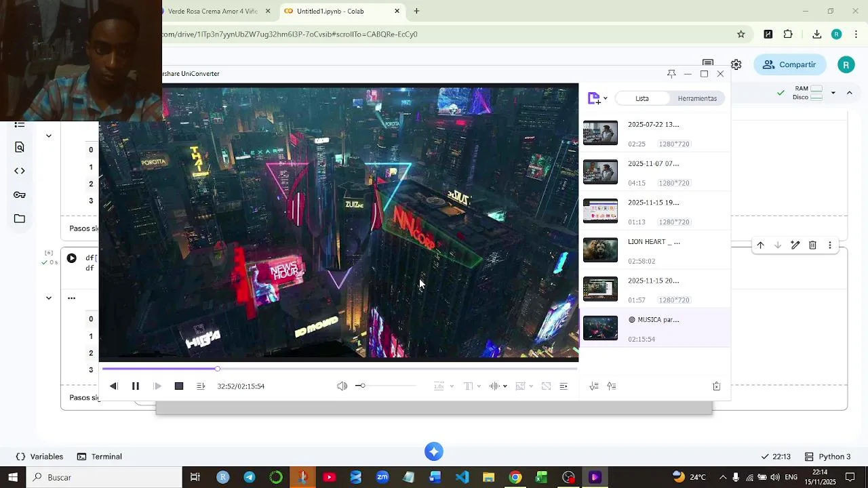Open the code snippets sidebar icon

pyautogui.click(x=20, y=171)
